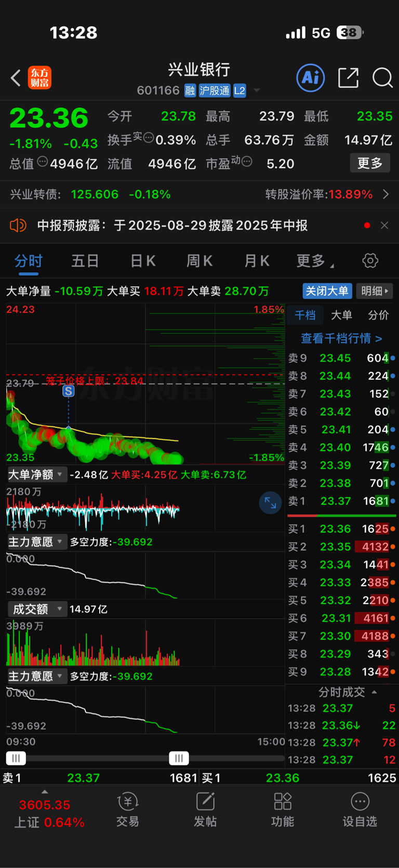Tap the 融 margin badge

(x=190, y=91)
